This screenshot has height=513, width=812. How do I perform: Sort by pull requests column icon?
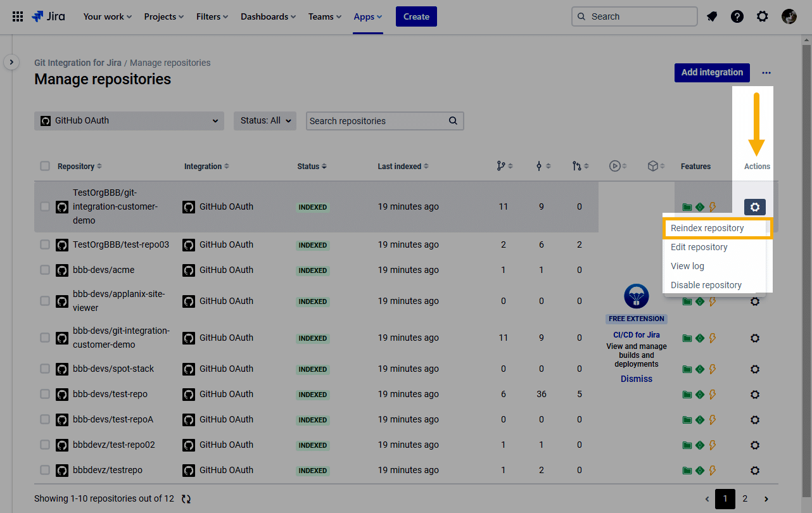pyautogui.click(x=581, y=166)
